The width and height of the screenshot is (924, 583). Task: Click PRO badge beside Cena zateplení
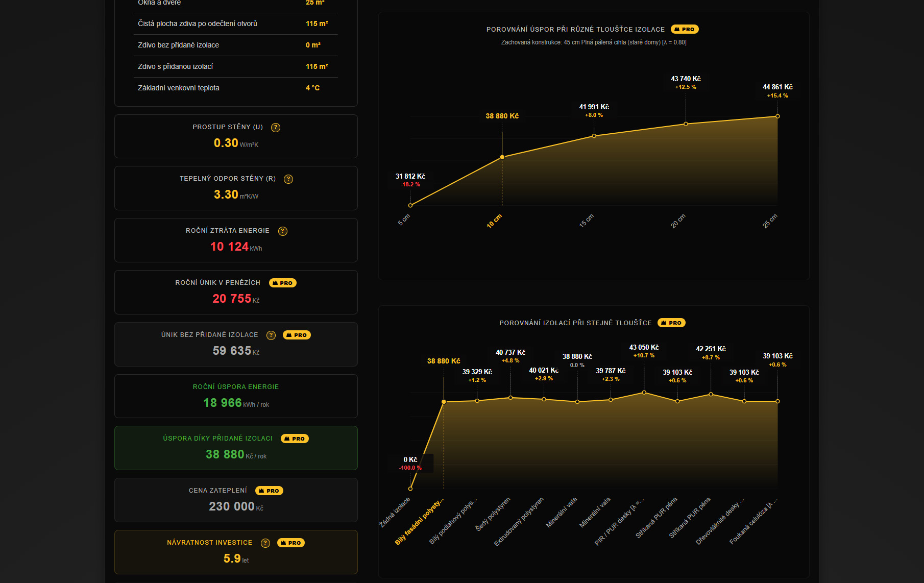pyautogui.click(x=270, y=491)
